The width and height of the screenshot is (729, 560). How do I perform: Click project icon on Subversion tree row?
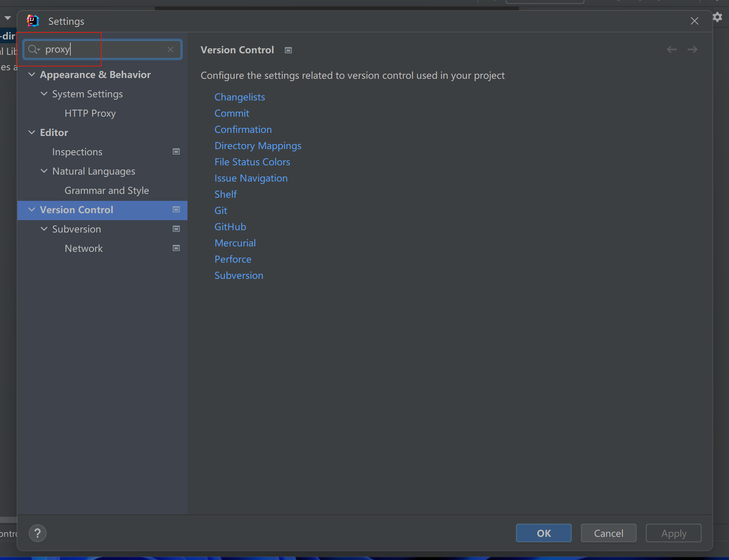pyautogui.click(x=176, y=229)
